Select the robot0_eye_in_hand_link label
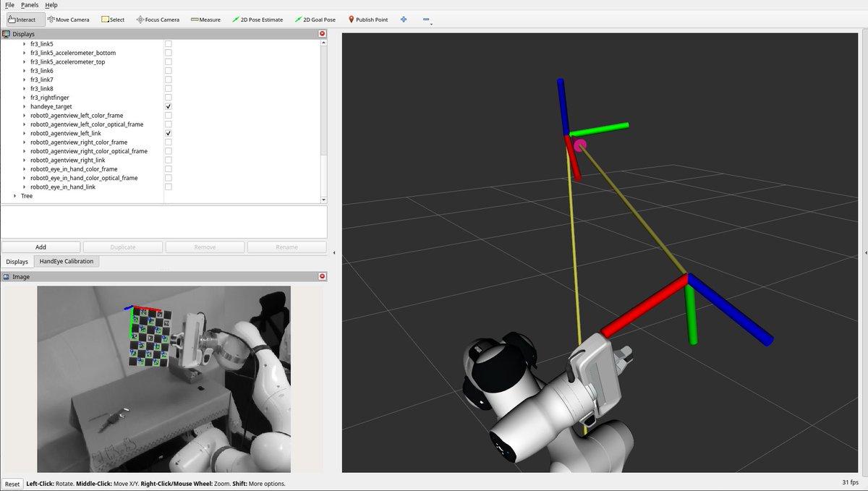This screenshot has width=868, height=491. click(62, 187)
